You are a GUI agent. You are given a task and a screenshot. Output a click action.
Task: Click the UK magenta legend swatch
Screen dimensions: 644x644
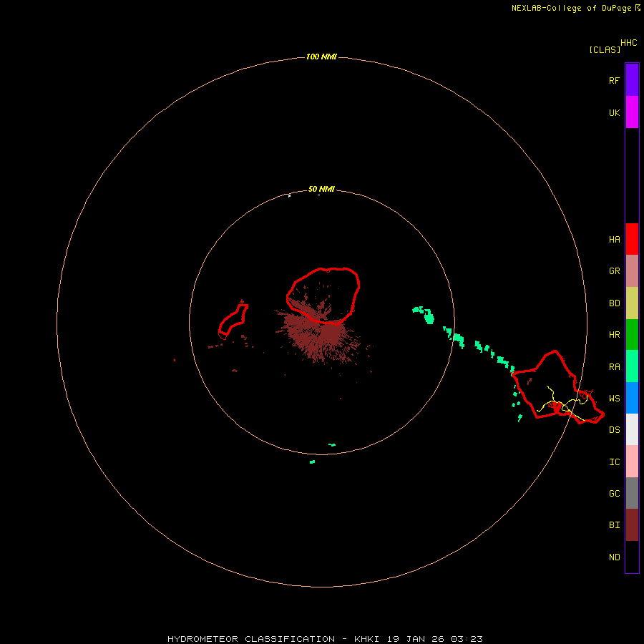[632, 112]
